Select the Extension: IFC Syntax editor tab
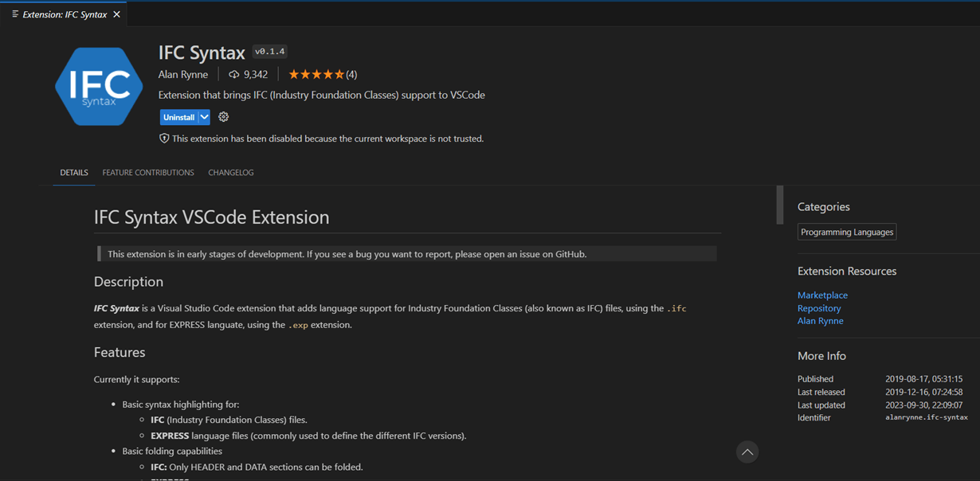Viewport: 980px width, 481px height. point(65,14)
